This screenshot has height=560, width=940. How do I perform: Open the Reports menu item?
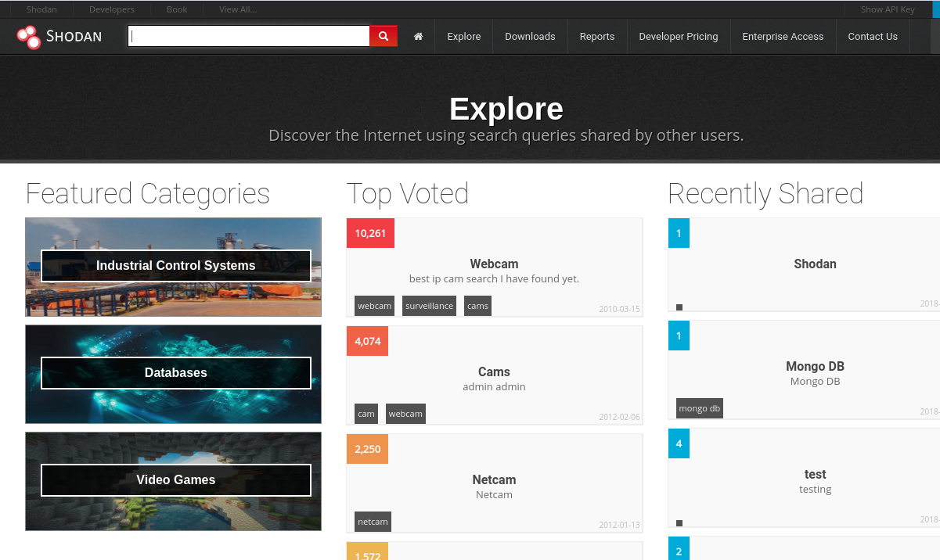pos(597,36)
